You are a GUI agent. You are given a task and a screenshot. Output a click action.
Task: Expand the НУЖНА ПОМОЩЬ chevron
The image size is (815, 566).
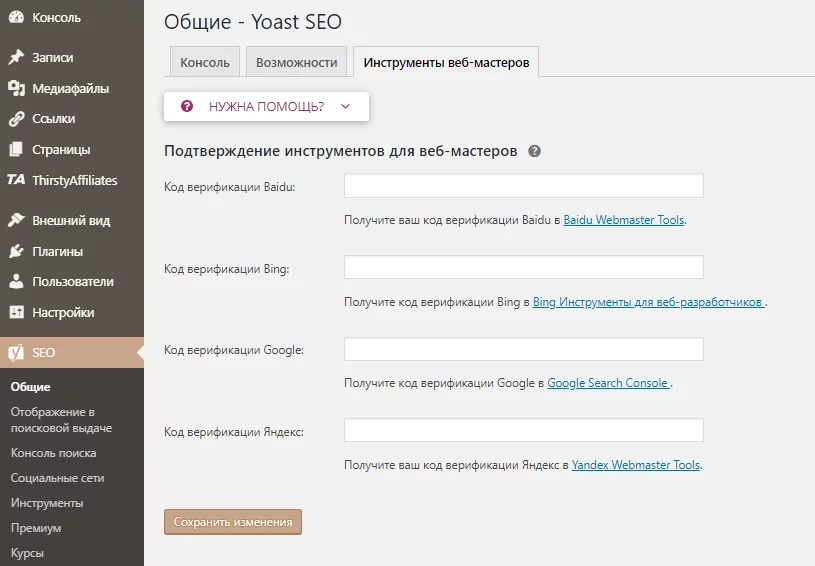(x=346, y=107)
